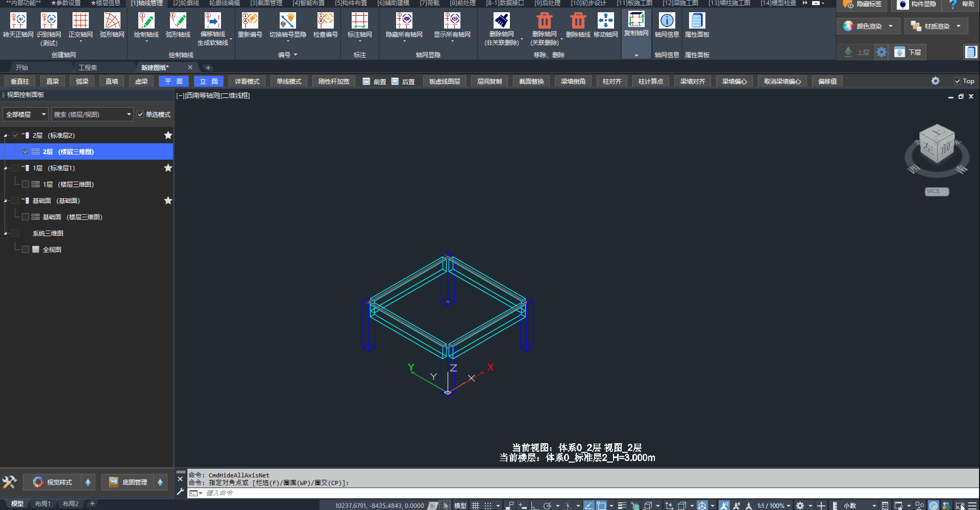Click the 绘制轴线 draw axis icon

(146, 21)
